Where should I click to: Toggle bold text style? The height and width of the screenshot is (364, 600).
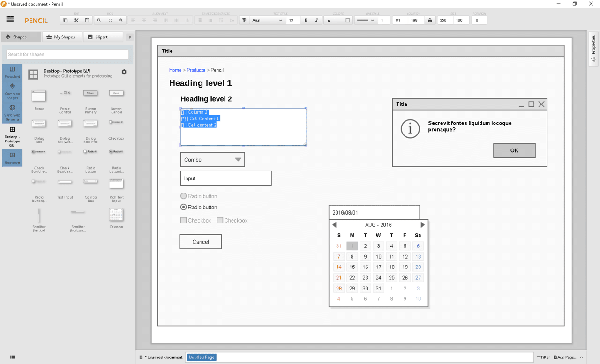click(x=306, y=20)
